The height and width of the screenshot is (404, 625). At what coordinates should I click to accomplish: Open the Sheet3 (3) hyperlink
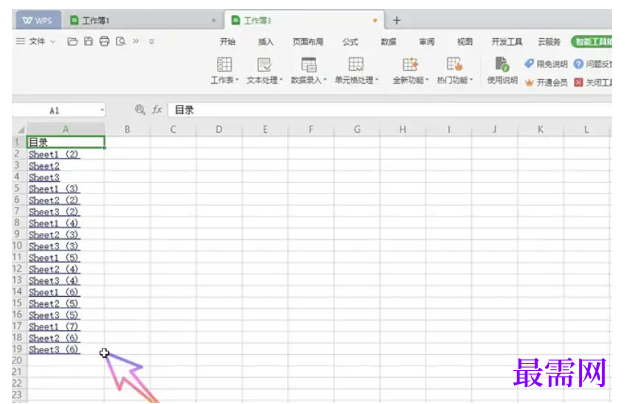click(54, 246)
